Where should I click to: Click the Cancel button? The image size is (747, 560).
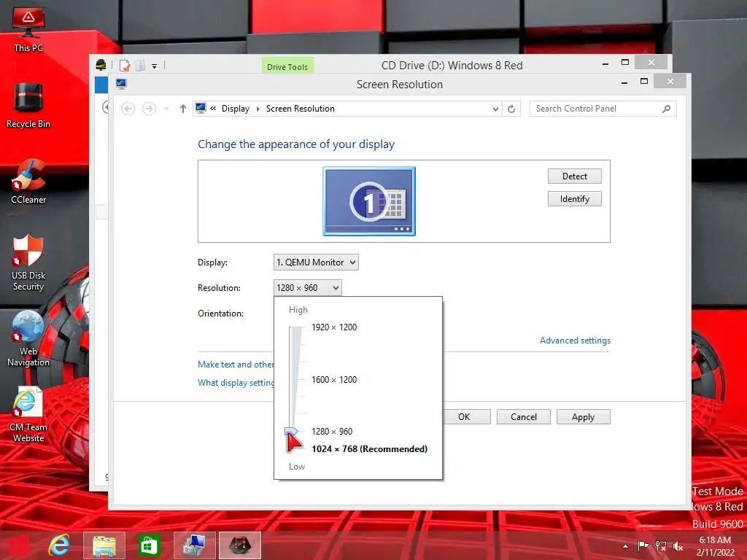524,417
